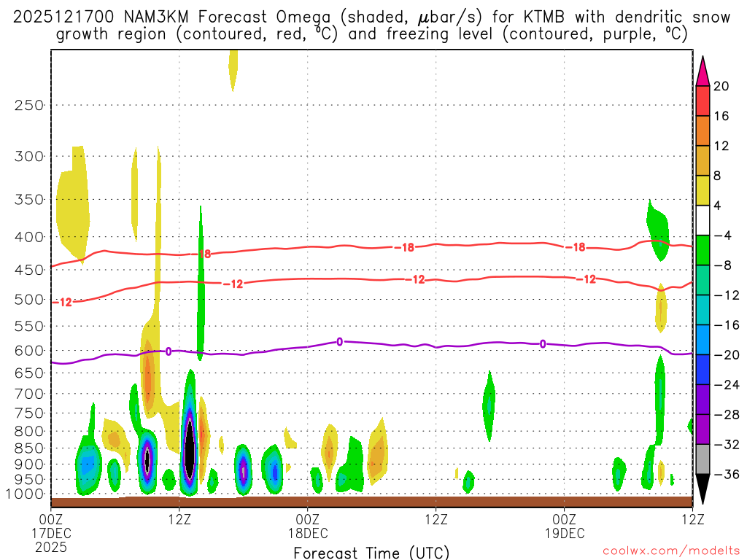747x560 pixels.
Task: Choose the gray -32 to -36 color bar segment
Action: (x=703, y=459)
